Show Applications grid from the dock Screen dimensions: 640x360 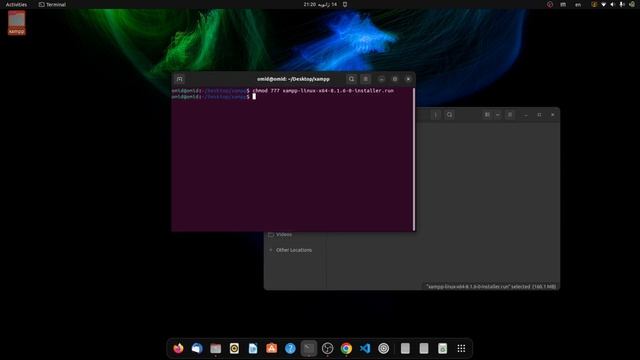pos(461,348)
